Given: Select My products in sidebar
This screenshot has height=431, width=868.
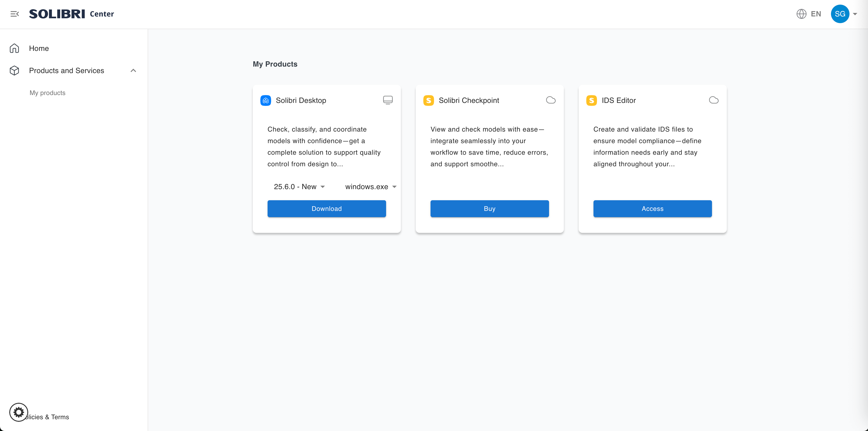Looking at the screenshot, I should (x=47, y=93).
